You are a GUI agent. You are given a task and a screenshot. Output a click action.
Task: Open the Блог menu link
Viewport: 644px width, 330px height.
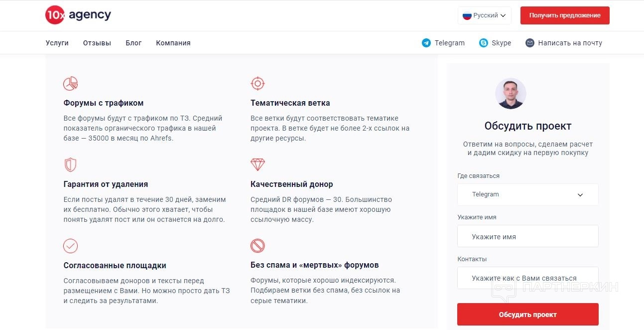click(133, 43)
